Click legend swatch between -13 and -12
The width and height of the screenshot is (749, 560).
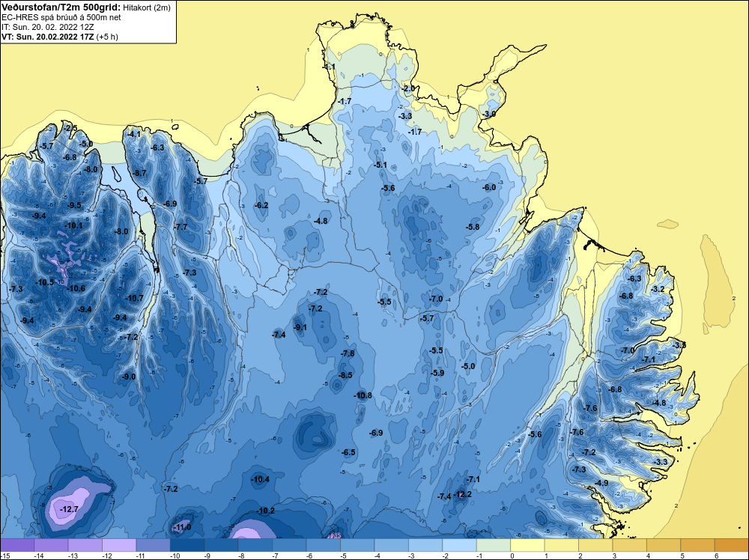click(85, 545)
